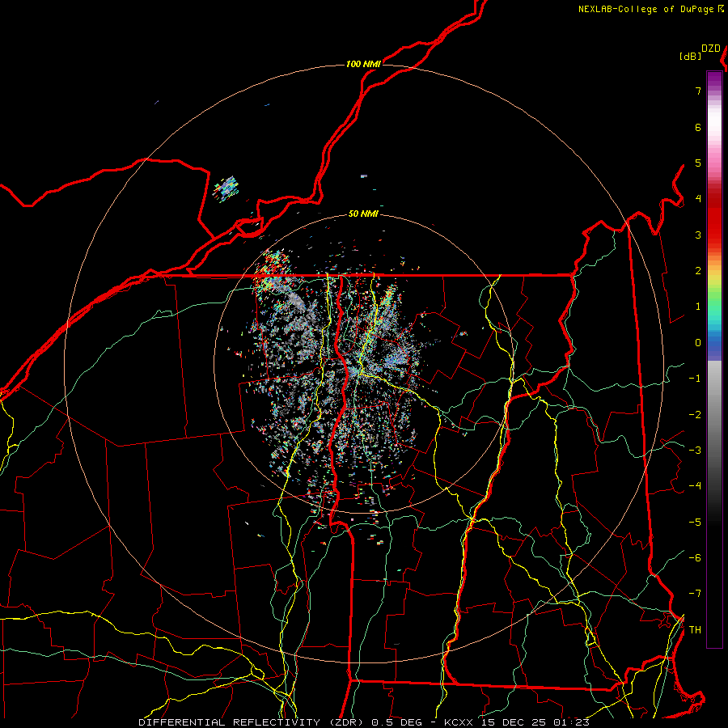Click the KCXX radar station identifier
The width and height of the screenshot is (728, 728).
459,722
